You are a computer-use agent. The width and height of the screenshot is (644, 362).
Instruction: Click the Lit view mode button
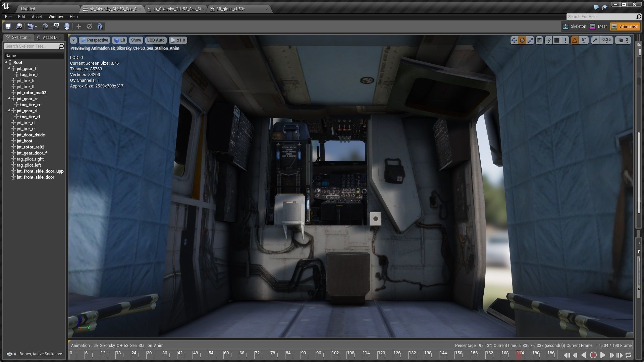pos(119,40)
